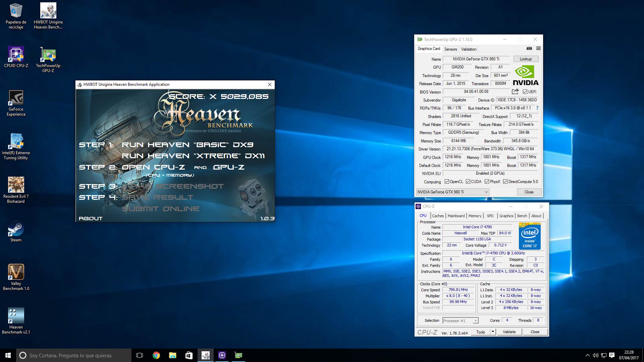
Task: Click the Close button in GPU-Z
Action: click(x=529, y=192)
